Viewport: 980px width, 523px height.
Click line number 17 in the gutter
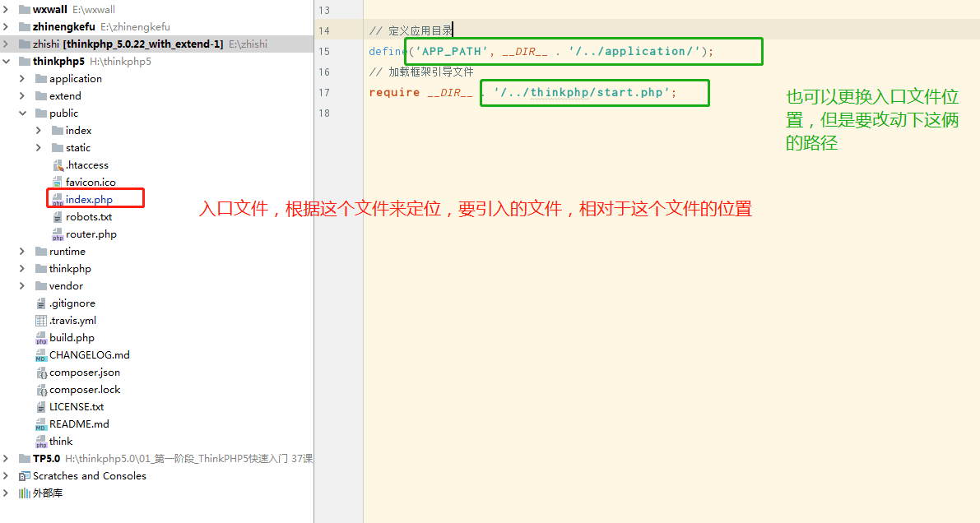point(323,92)
